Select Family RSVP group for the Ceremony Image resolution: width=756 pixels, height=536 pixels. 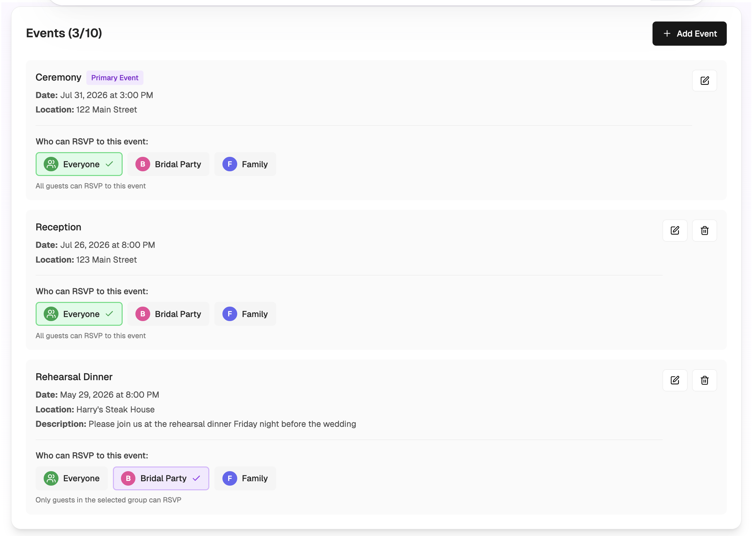[245, 164]
